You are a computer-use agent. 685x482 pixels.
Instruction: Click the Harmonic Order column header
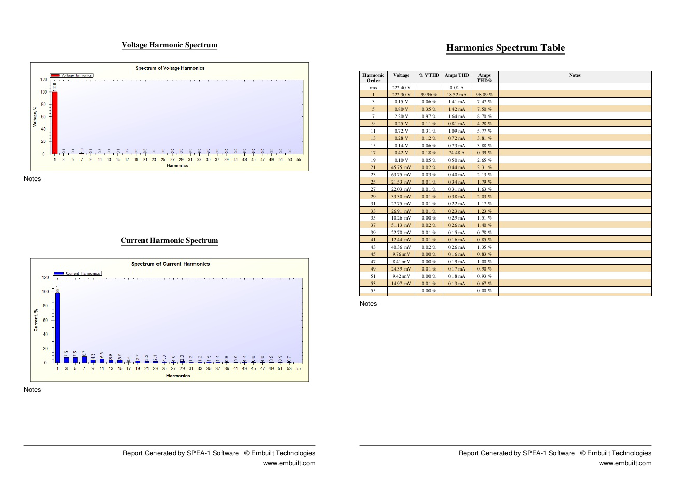tap(372, 77)
